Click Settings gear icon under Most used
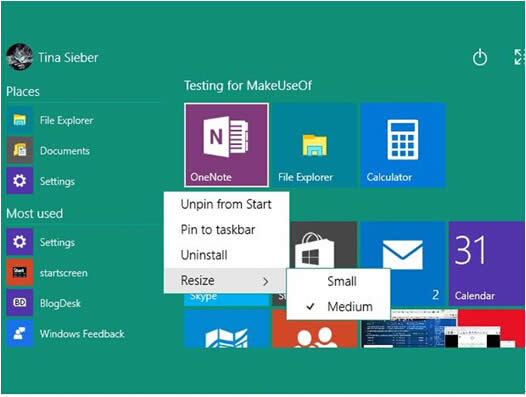 click(19, 242)
